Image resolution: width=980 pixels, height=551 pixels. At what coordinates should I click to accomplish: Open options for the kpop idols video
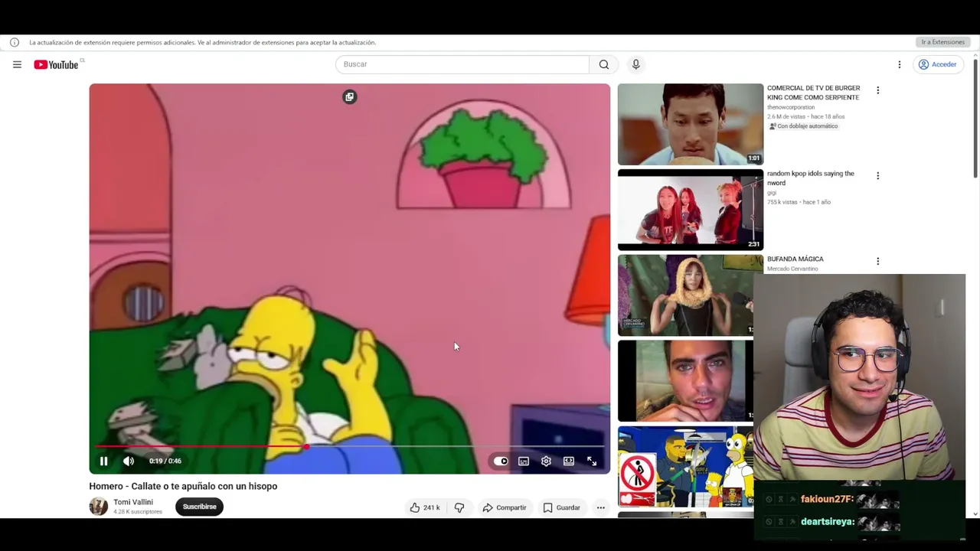click(878, 176)
